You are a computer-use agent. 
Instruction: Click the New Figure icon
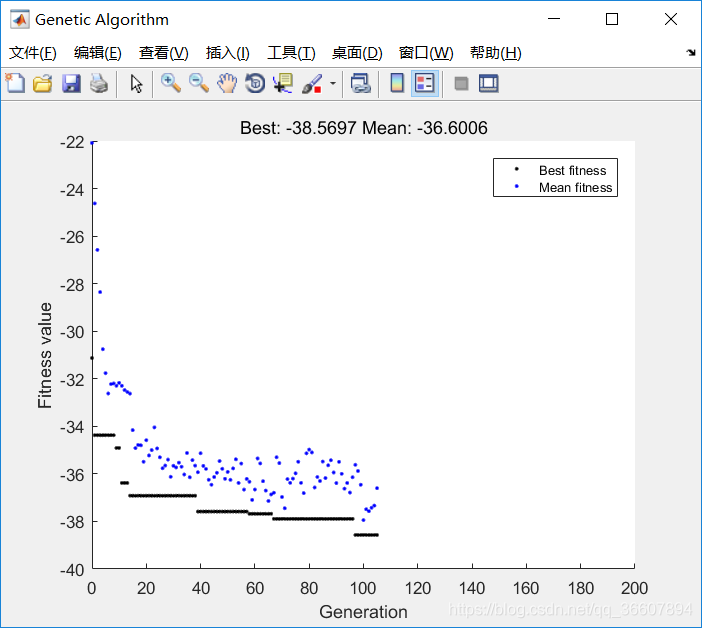click(15, 83)
